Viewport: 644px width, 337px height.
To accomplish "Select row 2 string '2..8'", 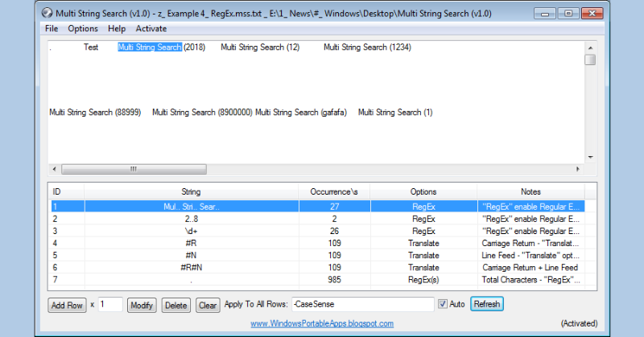I will (x=192, y=219).
